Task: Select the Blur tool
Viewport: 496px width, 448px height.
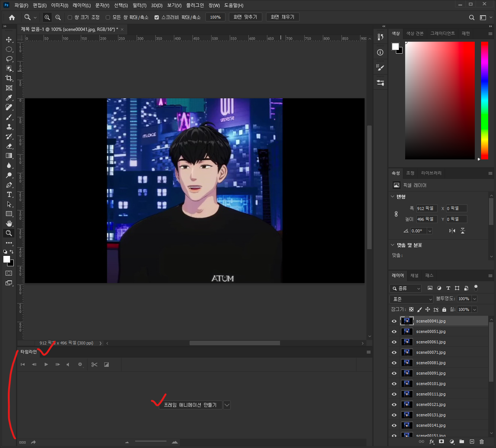Action: [x=9, y=165]
